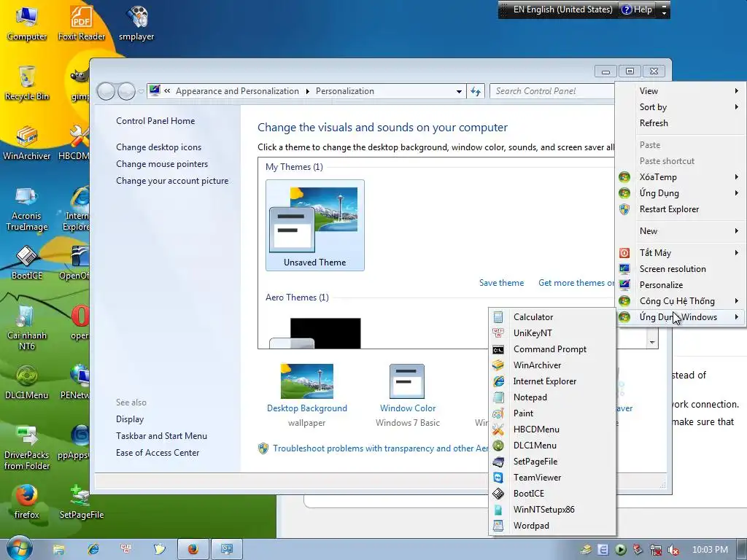
Task: Click the address bar refresh button
Action: 476,91
